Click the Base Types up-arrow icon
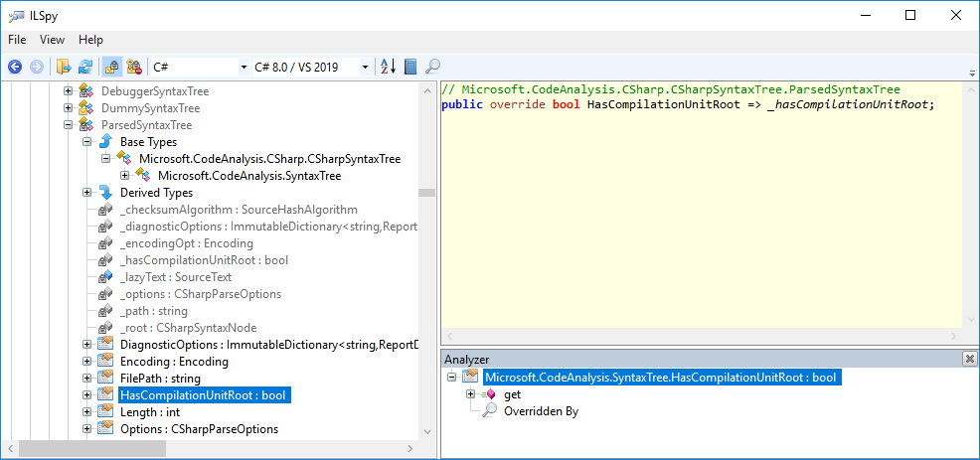The image size is (980, 460). point(105,142)
